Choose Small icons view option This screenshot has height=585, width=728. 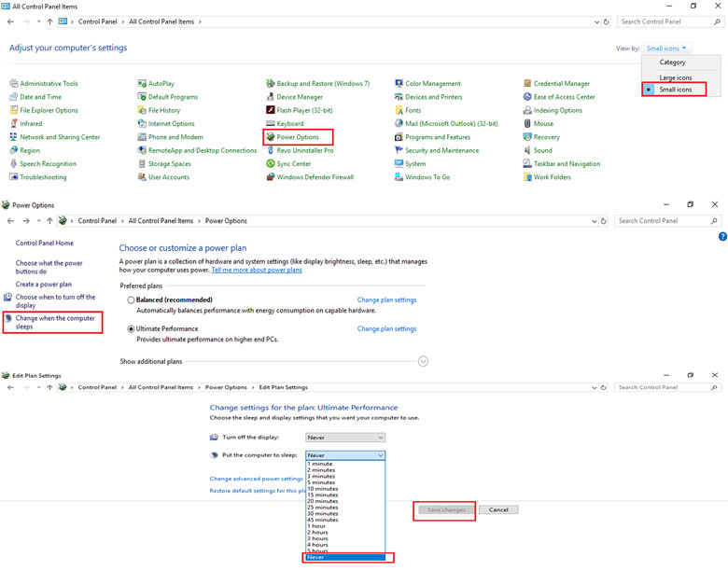[675, 90]
